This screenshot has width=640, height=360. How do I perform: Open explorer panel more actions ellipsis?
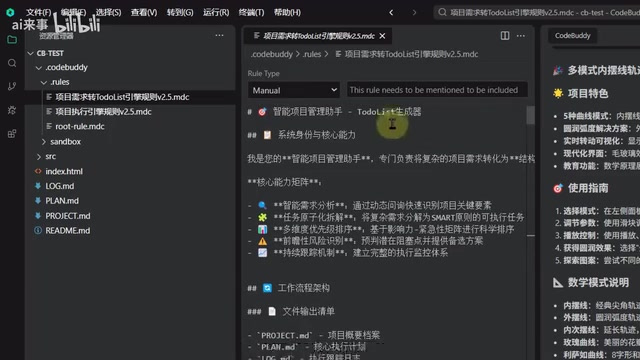(x=219, y=36)
